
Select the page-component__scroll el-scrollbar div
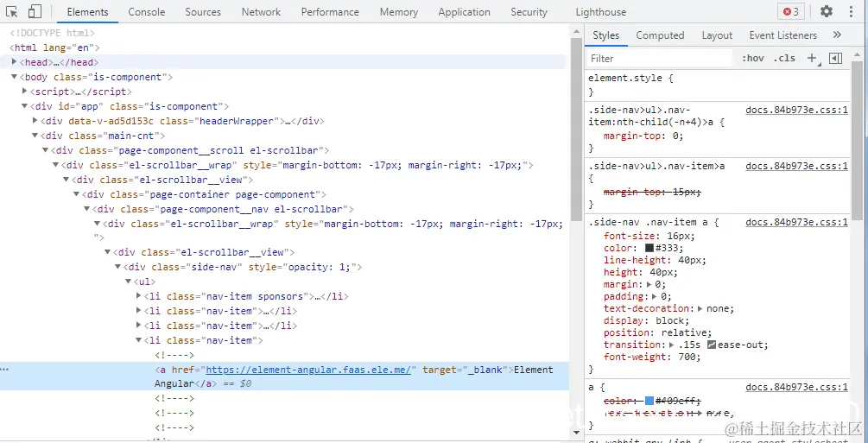click(x=190, y=150)
